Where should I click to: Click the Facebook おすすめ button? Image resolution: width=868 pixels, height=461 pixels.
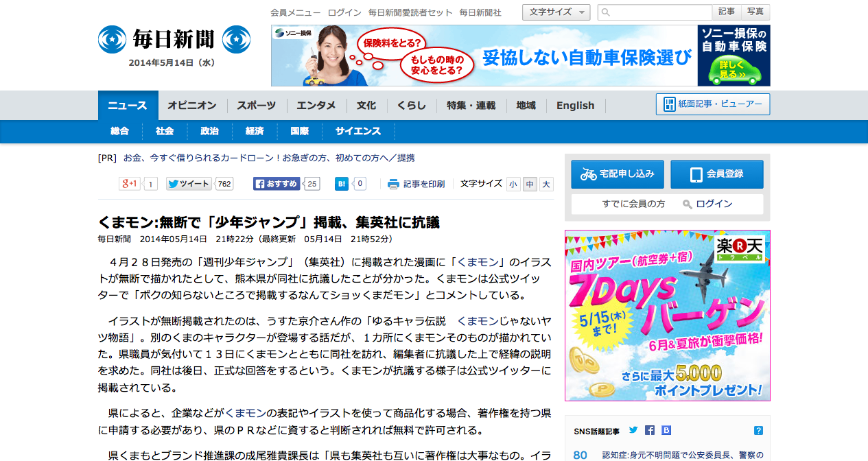point(277,184)
